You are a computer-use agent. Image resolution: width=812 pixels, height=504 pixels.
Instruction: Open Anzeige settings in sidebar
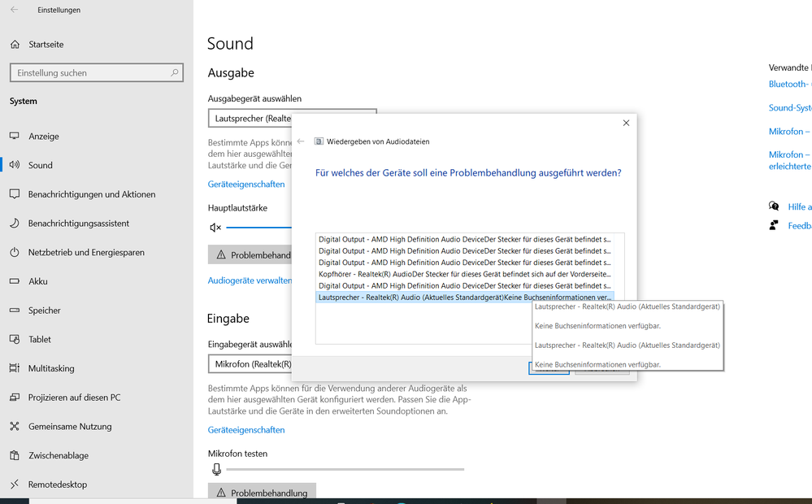click(44, 137)
